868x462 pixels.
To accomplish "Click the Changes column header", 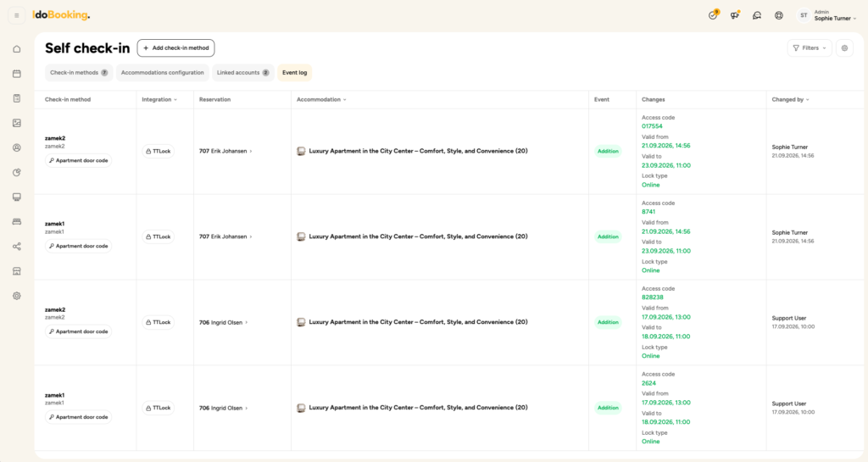I will pyautogui.click(x=654, y=99).
